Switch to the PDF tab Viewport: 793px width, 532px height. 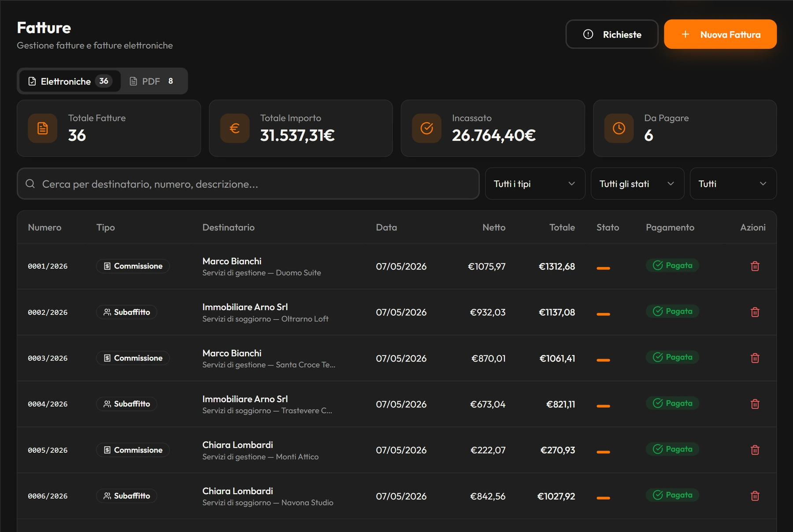[152, 81]
